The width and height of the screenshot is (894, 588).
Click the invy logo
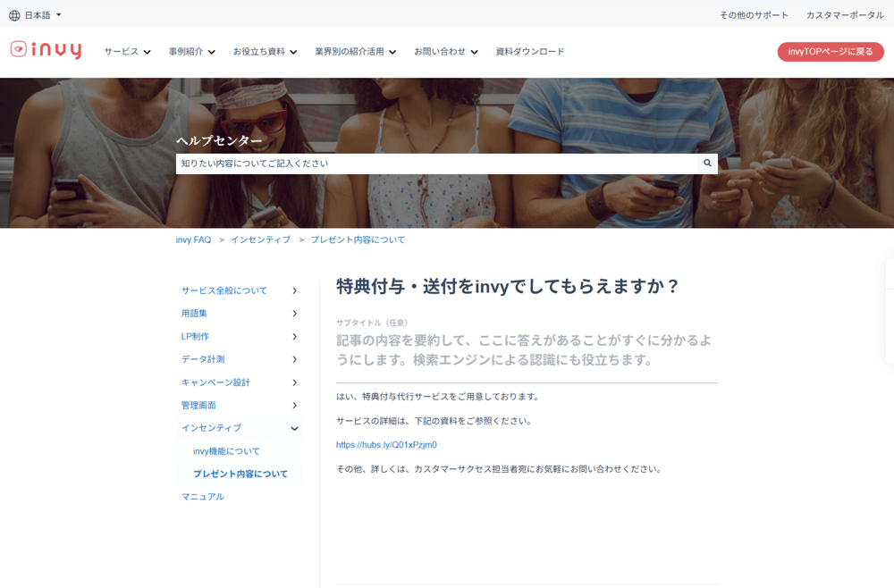coord(46,50)
